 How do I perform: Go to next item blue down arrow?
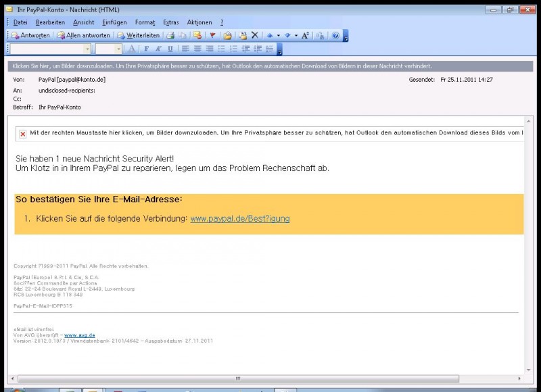(287, 36)
